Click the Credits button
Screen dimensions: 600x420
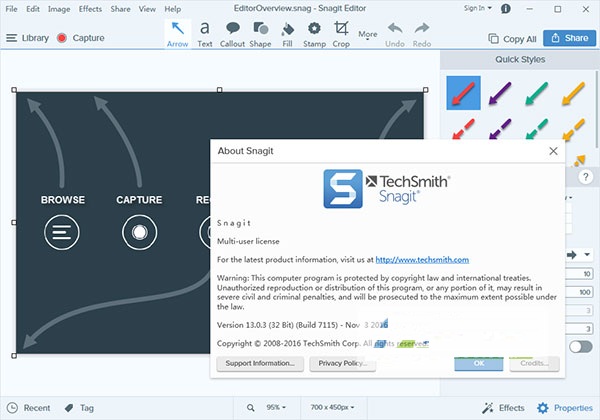click(534, 364)
